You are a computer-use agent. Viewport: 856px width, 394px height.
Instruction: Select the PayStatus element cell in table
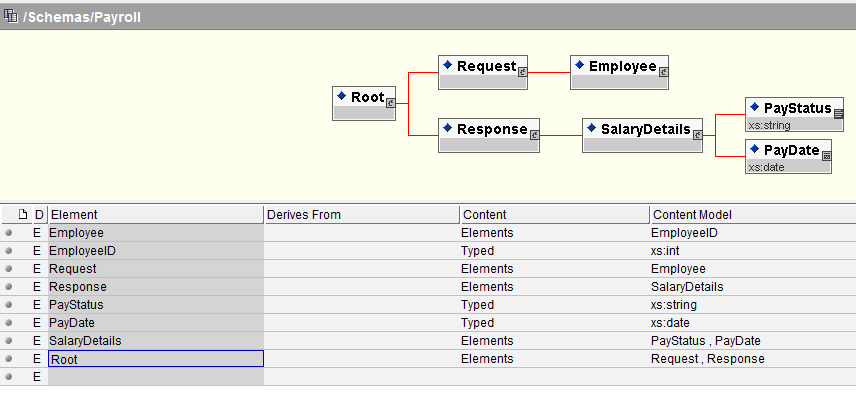[x=156, y=305]
